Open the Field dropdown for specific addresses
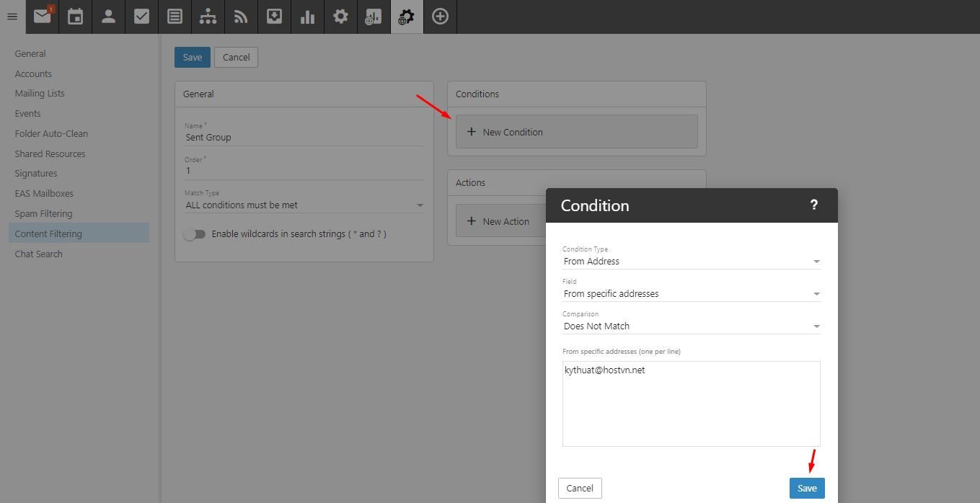The width and height of the screenshot is (980, 503). 691,294
